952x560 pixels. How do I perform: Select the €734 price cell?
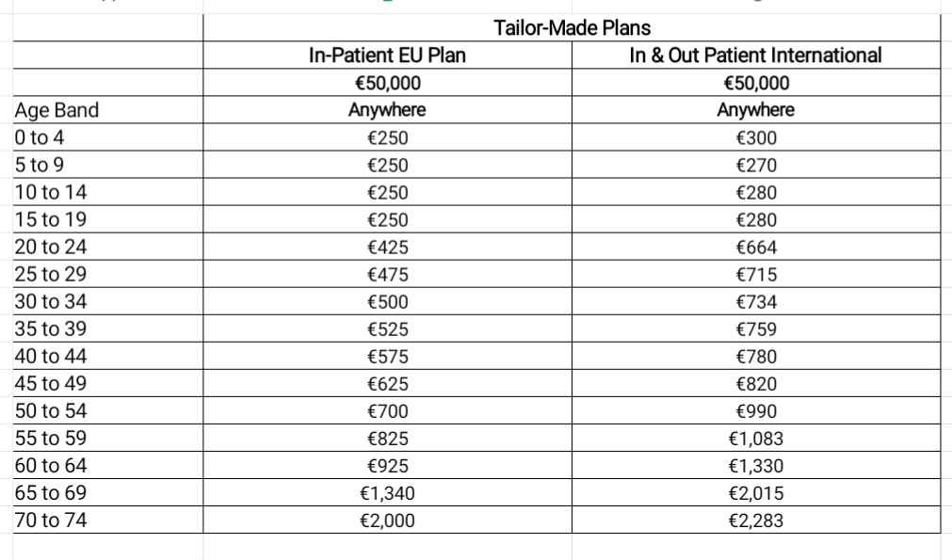[755, 302]
